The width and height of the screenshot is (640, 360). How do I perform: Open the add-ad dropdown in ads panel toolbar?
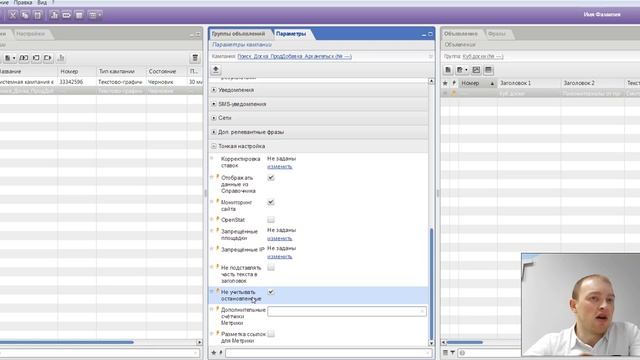(x=462, y=70)
